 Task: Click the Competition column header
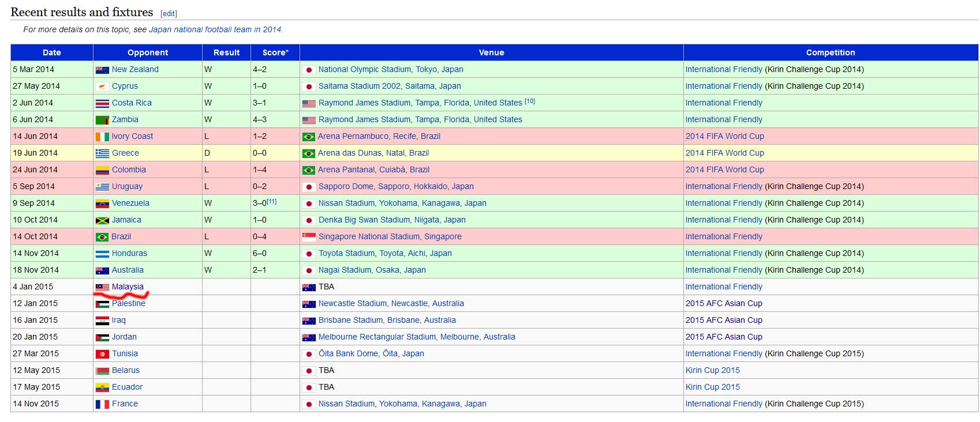tap(830, 52)
